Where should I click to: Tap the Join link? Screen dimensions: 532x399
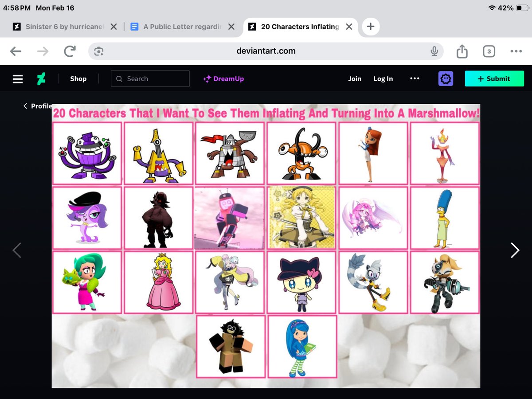[x=355, y=79]
